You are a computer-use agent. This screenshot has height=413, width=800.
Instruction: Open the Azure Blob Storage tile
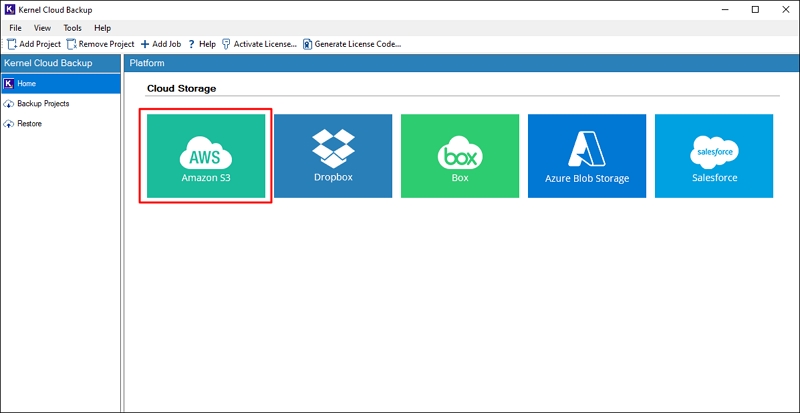tap(587, 156)
